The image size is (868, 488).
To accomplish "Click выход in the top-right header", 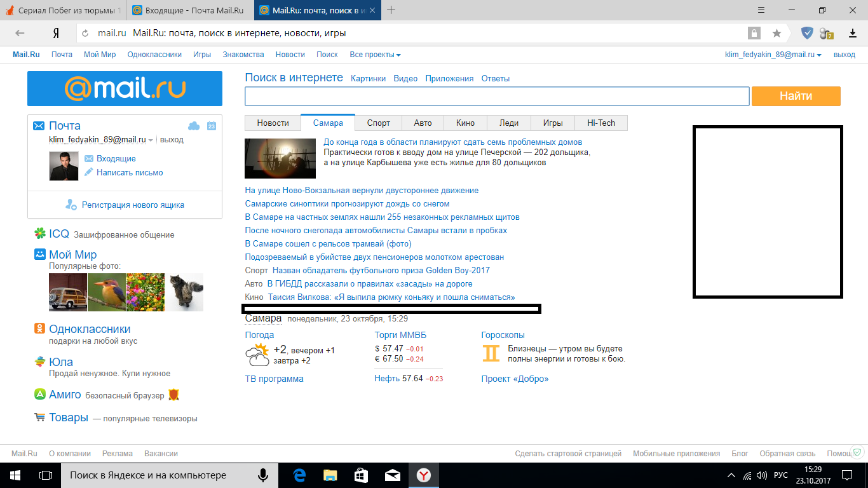I will coord(844,55).
